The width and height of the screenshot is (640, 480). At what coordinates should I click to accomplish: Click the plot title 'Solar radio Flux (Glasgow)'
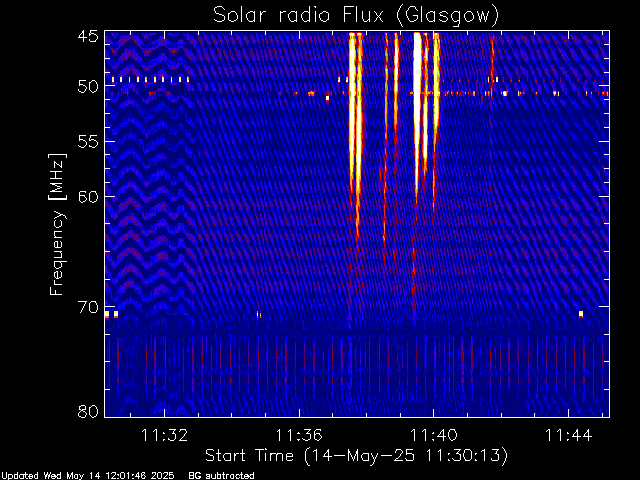[356, 15]
